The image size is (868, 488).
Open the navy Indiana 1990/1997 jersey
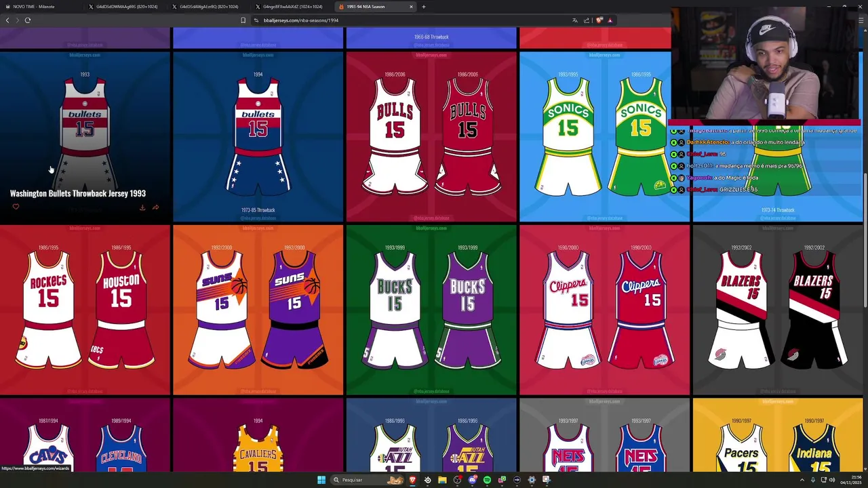[814, 447]
